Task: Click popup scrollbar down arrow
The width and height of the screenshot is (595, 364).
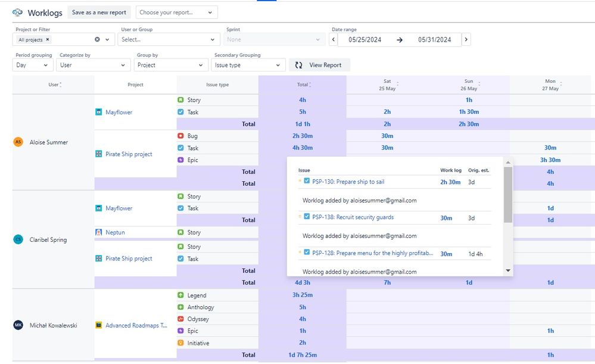Action: point(508,270)
